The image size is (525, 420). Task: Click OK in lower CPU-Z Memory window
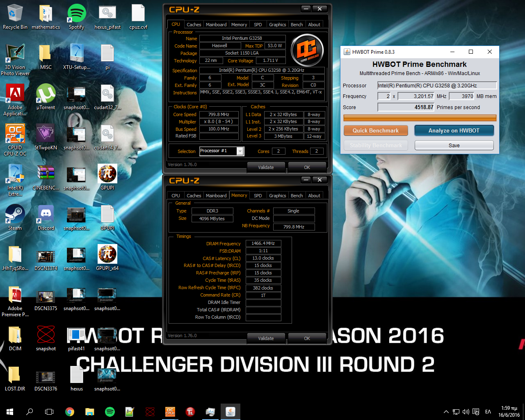[307, 338]
